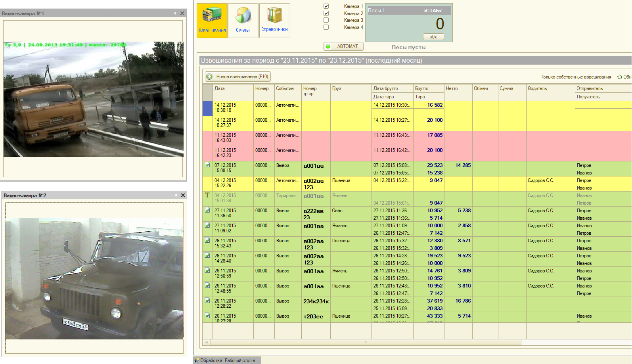Viewport: 632px width, 364px height.
Task: Click the document icon of 27.11.2015 11:36:50 row
Action: [207, 210]
